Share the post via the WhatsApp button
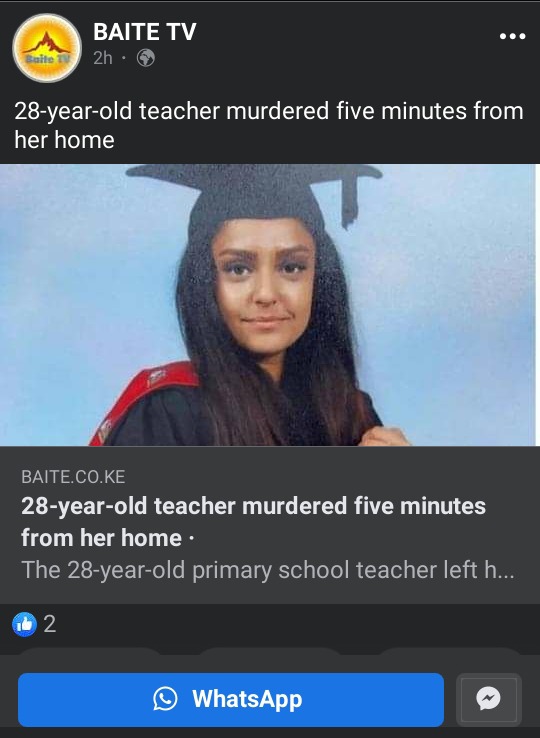Image resolution: width=540 pixels, height=738 pixels. tap(231, 699)
